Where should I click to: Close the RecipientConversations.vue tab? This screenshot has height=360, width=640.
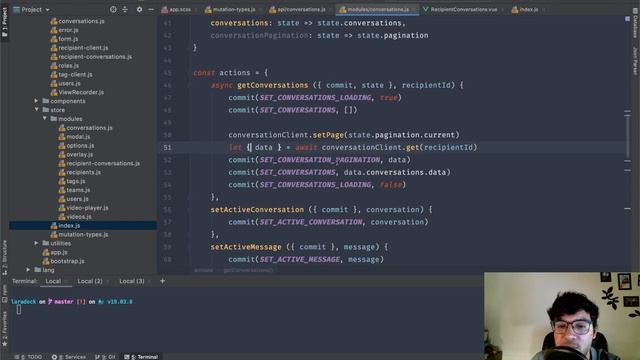(x=502, y=9)
